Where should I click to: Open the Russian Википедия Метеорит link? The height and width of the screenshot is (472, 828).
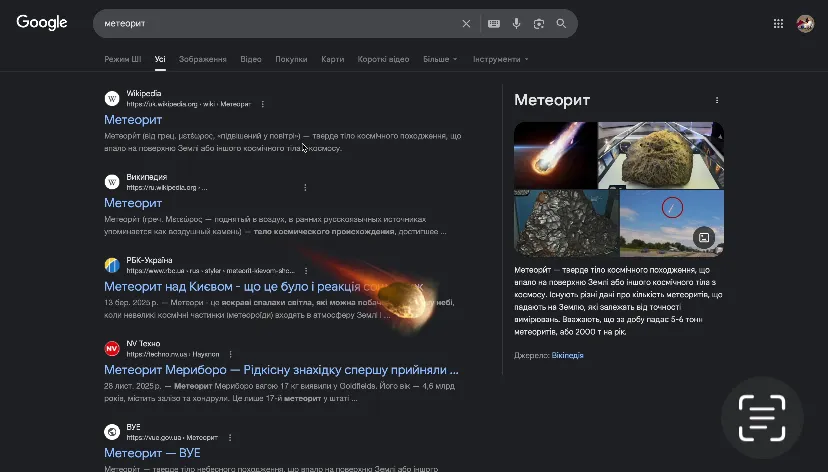point(133,203)
